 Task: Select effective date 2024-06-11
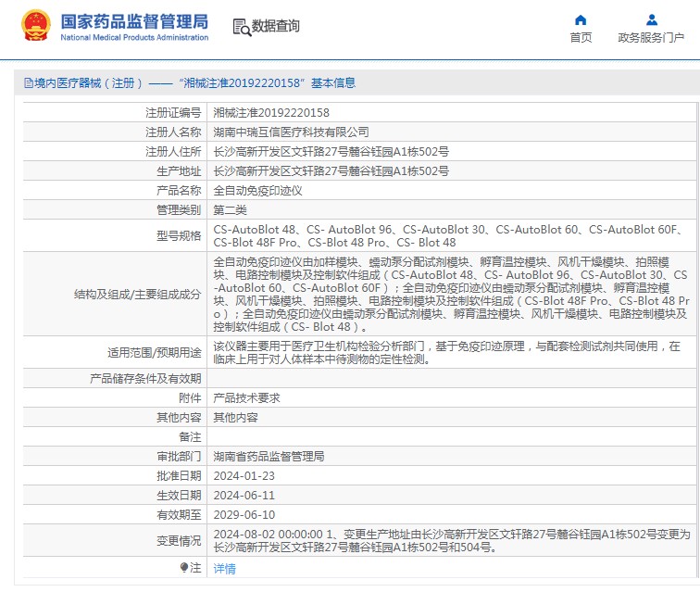pos(244,495)
